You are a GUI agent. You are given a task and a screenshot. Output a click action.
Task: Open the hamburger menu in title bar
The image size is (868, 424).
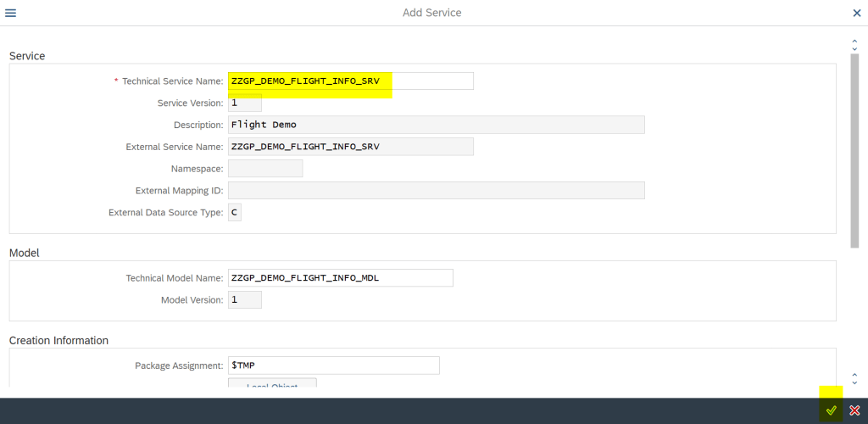[11, 14]
